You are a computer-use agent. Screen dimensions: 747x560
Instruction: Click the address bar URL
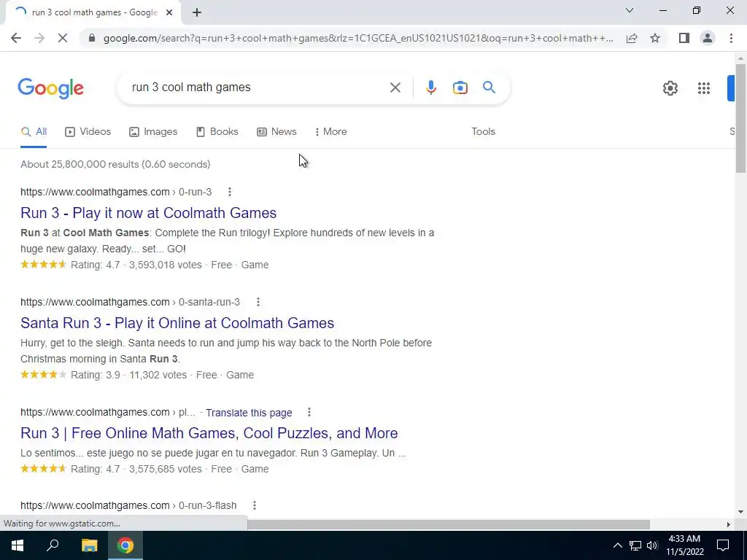coord(358,38)
